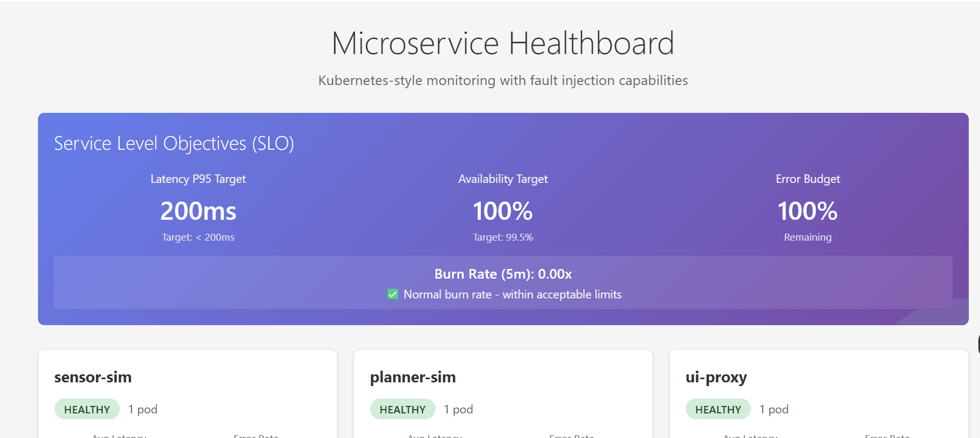Click the HEALTHY badge on ui-proxy
Screen dimensions: 980x438
tap(718, 409)
